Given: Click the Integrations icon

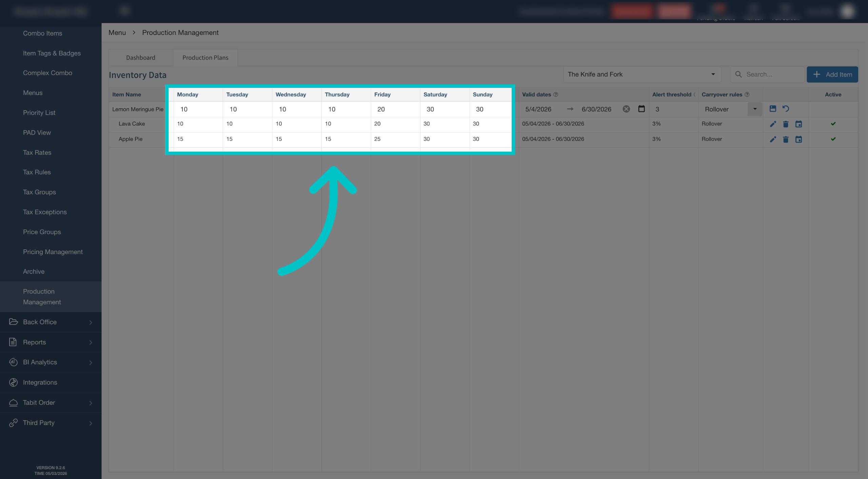Looking at the screenshot, I should coord(13,382).
